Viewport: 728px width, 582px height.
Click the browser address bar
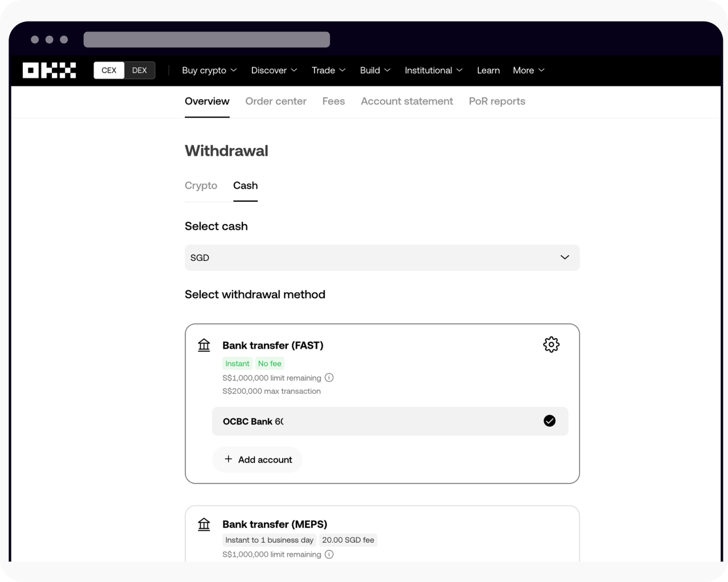[206, 39]
